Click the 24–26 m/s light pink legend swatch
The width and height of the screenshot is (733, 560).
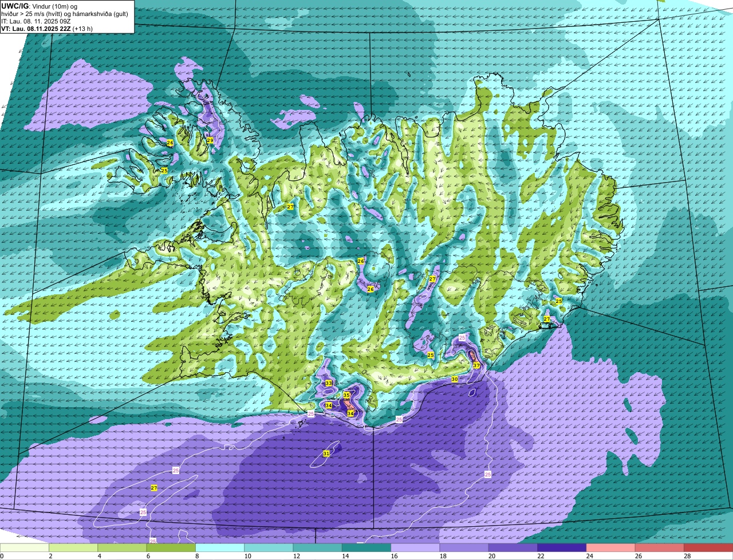611,547
